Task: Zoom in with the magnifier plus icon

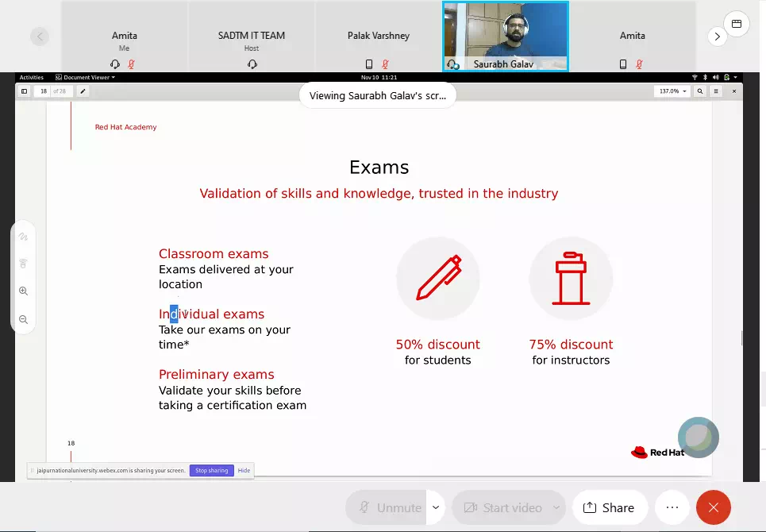Action: coord(23,291)
